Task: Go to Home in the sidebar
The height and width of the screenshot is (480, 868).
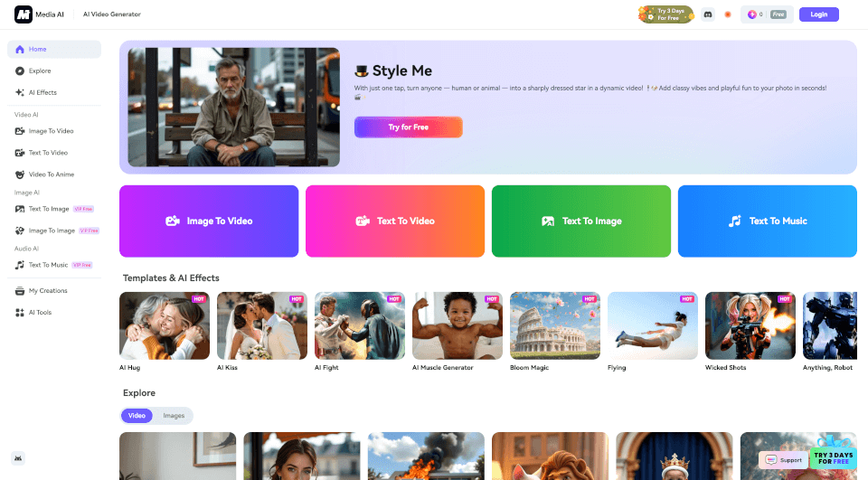Action: (x=37, y=49)
